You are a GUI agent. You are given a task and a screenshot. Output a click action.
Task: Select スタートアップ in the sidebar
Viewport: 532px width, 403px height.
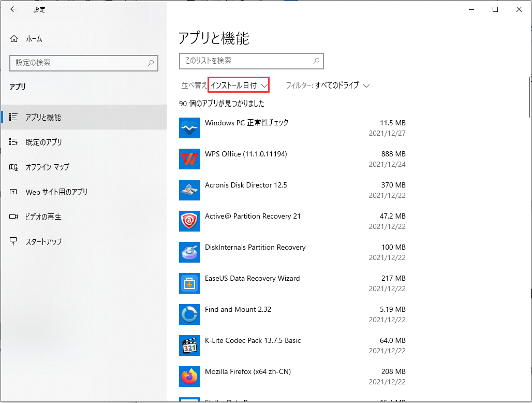coord(43,241)
